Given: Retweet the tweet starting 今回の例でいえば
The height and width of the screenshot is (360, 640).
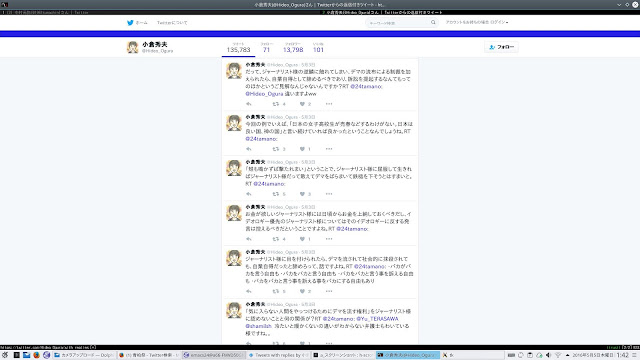Looking at the screenshot, I should click(276, 149).
